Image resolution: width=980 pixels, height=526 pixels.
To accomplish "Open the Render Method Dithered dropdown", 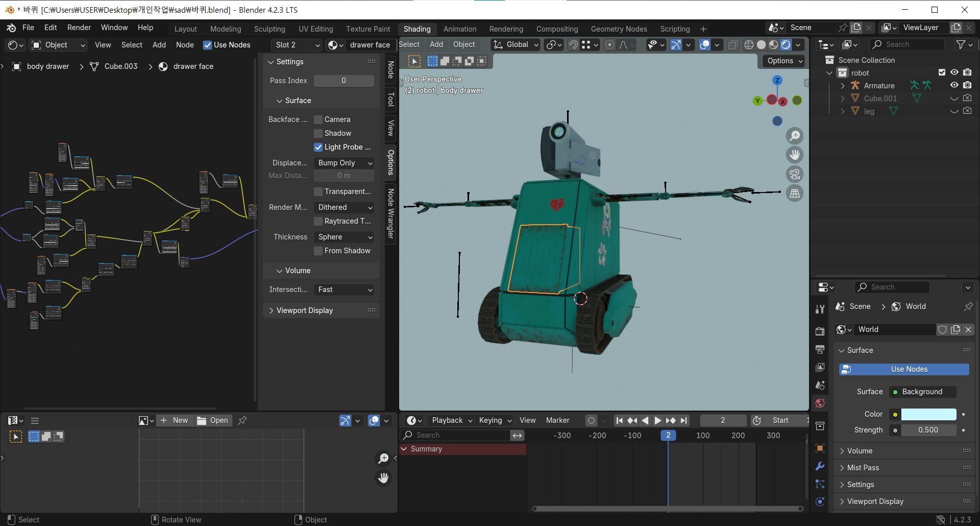I will pyautogui.click(x=345, y=207).
